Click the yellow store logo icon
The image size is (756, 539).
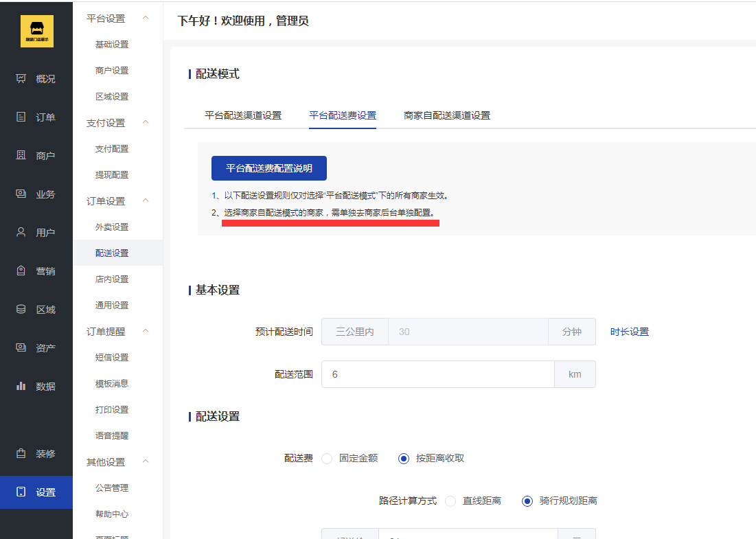pyautogui.click(x=36, y=32)
